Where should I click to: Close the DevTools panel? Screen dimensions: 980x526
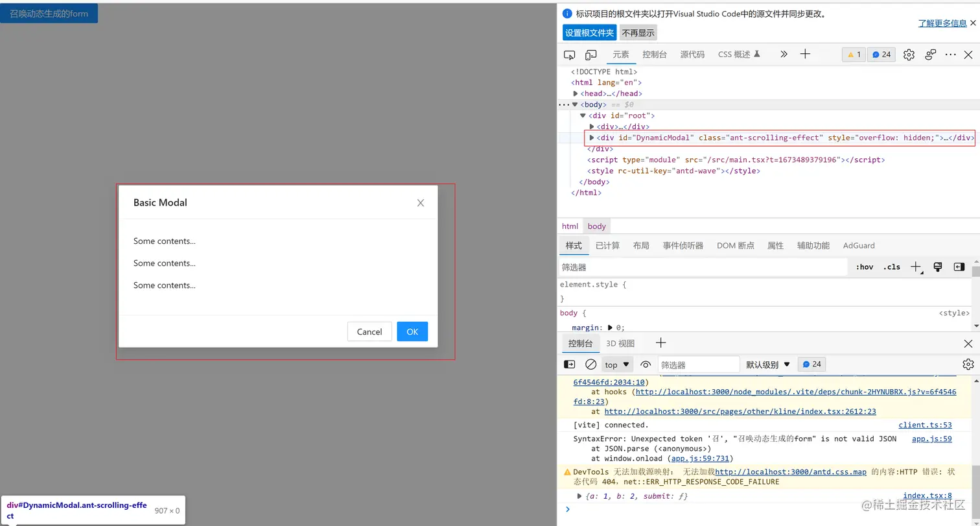[969, 54]
